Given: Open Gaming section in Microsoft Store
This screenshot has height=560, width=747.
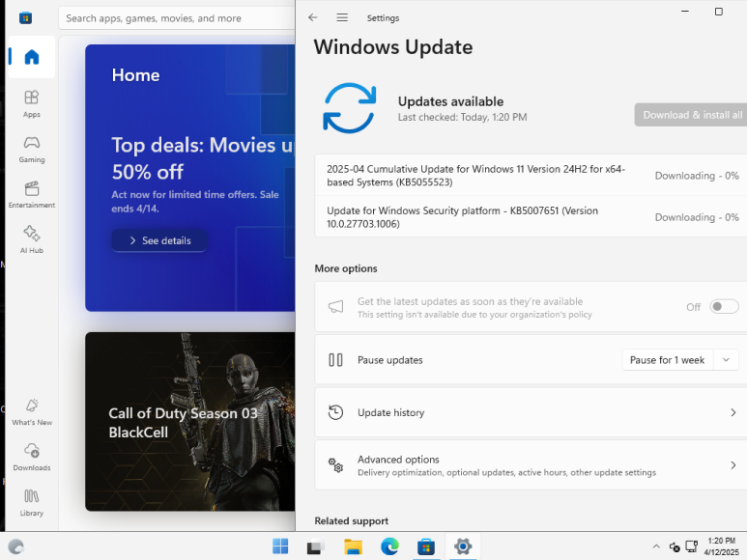Looking at the screenshot, I should [x=32, y=149].
